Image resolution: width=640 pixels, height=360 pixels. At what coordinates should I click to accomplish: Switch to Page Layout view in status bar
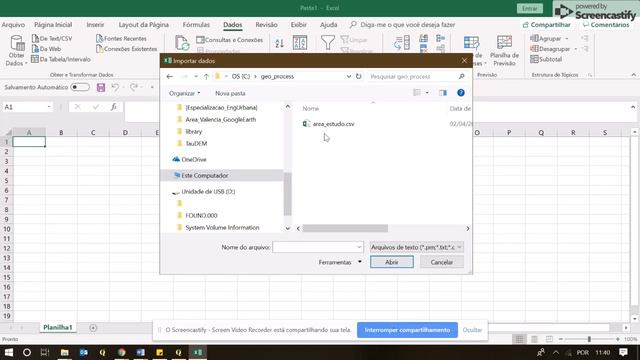tap(534, 339)
